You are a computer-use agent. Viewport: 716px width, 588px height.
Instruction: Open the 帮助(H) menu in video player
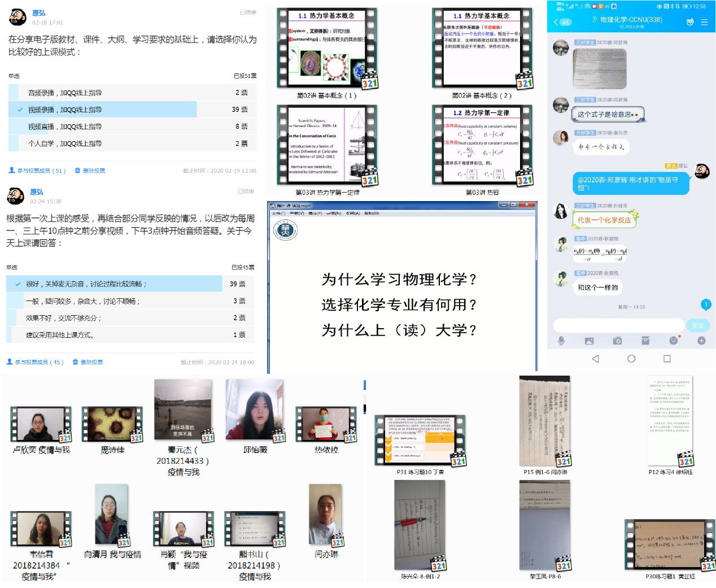(x=372, y=214)
